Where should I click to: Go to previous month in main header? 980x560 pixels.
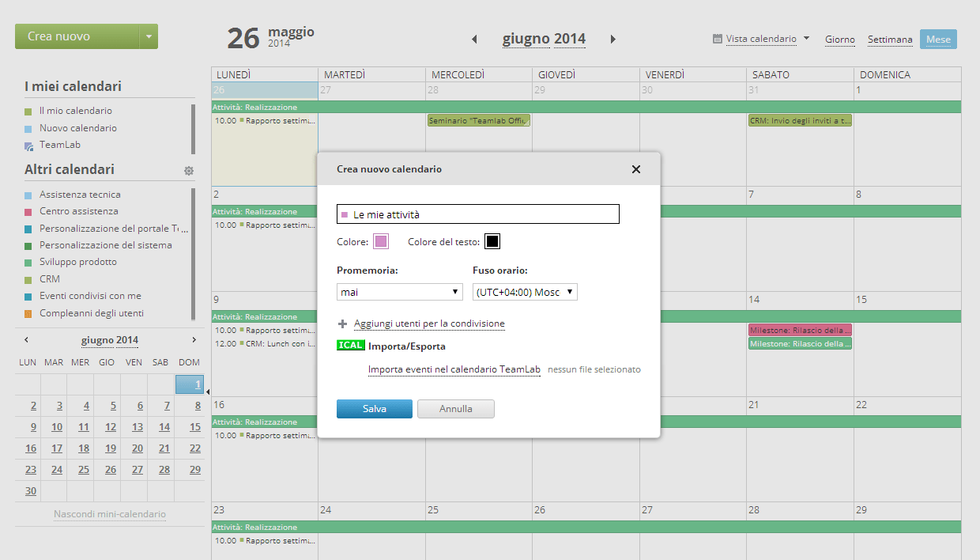(x=475, y=39)
